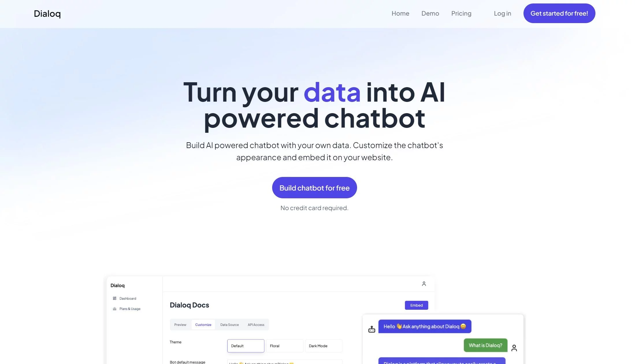The image size is (635, 364).
Task: Click the Default theme color swatch
Action: pyautogui.click(x=246, y=346)
